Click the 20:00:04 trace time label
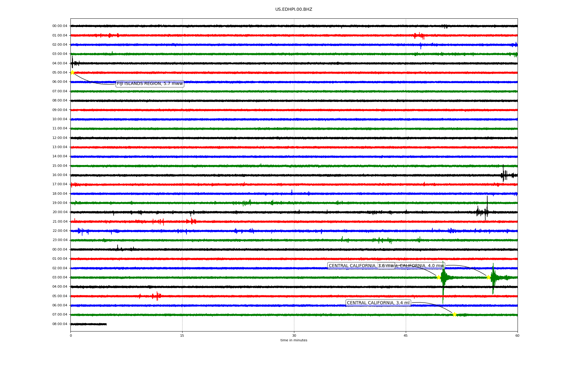The image size is (588, 368). [60, 212]
